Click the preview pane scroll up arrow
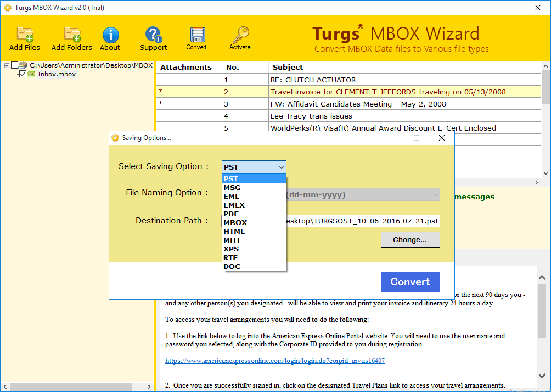Viewport: 551px width, 392px height. click(x=542, y=278)
